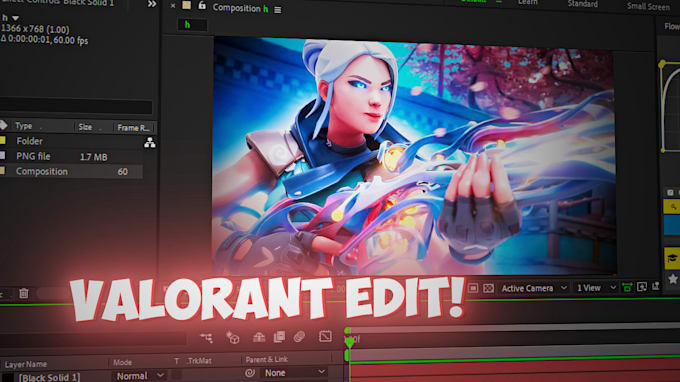Open graph editor icon in timeline

[x=325, y=336]
